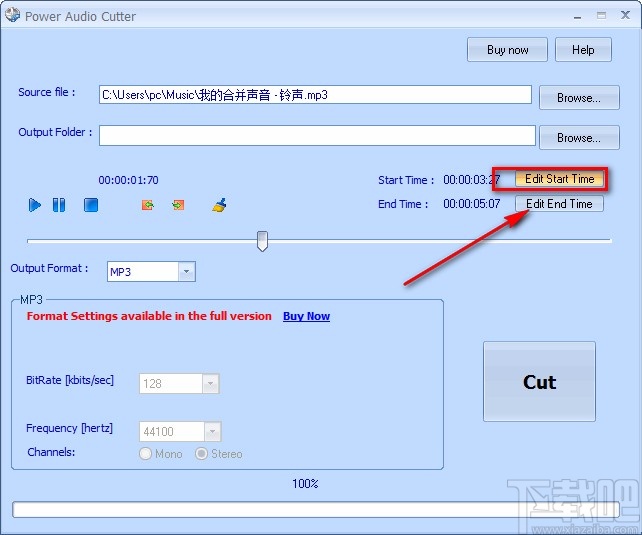642x535 pixels.
Task: Click the End Time value 00:00:05:07
Action: coord(472,204)
